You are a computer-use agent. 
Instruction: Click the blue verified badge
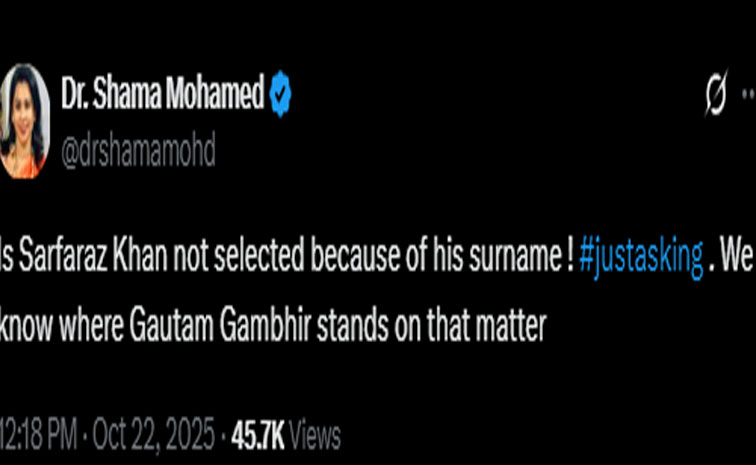click(x=280, y=96)
